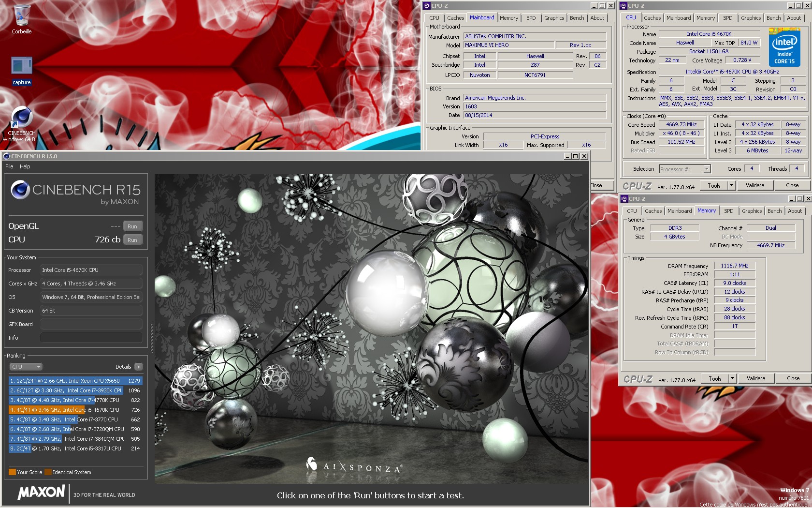Image resolution: width=812 pixels, height=508 pixels.
Task: Click the MAXIMUS VI HERO model field
Action: tap(508, 45)
